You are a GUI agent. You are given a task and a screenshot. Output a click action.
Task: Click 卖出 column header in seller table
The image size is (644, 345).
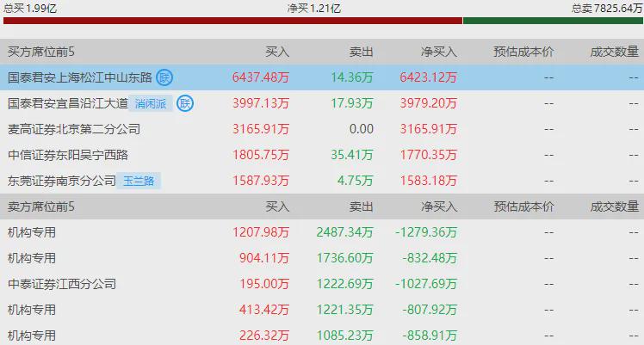tap(361, 206)
